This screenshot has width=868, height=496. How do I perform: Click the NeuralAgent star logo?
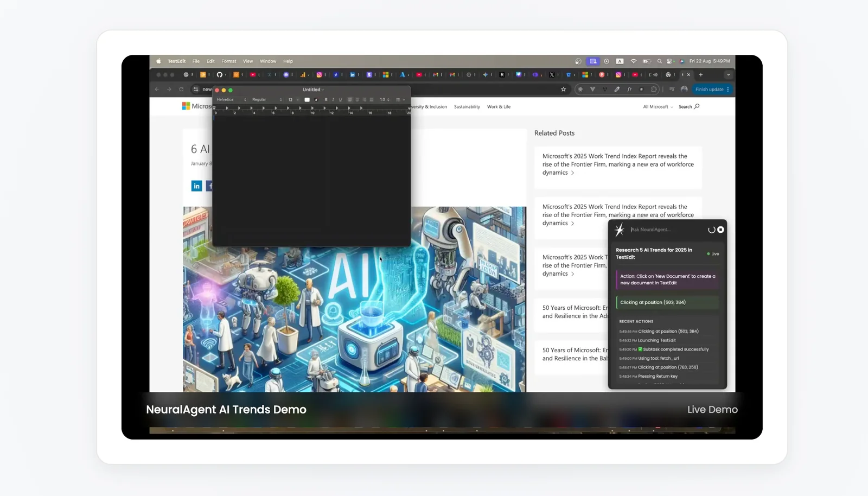click(620, 230)
